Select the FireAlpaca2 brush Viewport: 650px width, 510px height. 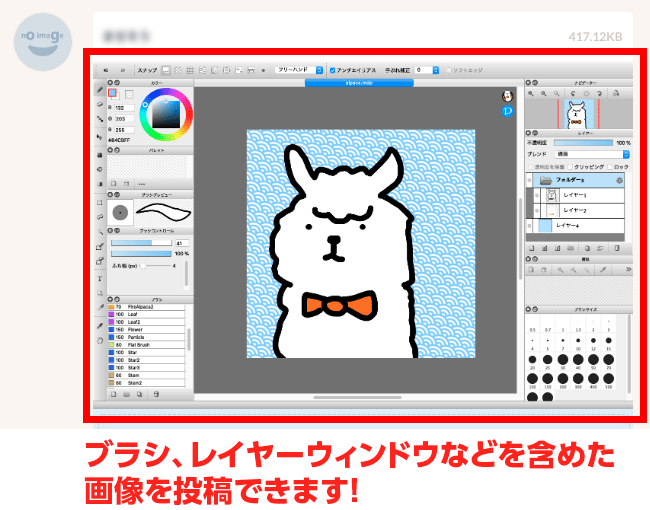point(146,307)
